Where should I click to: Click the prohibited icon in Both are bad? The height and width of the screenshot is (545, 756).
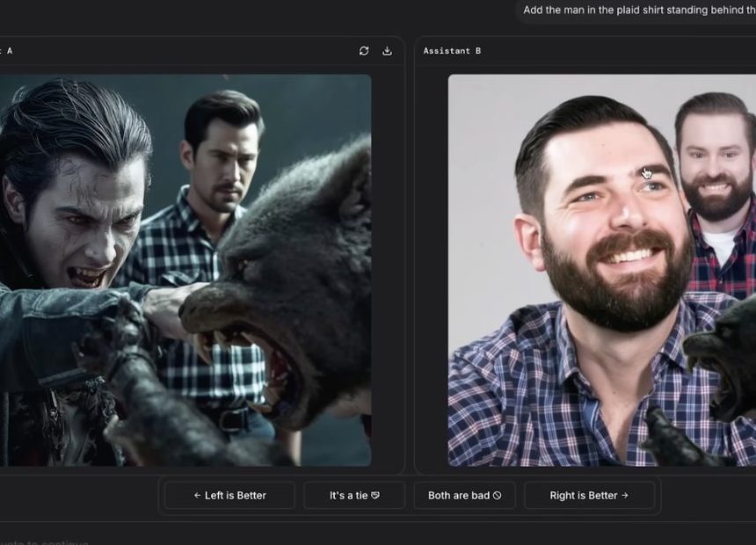tap(497, 496)
